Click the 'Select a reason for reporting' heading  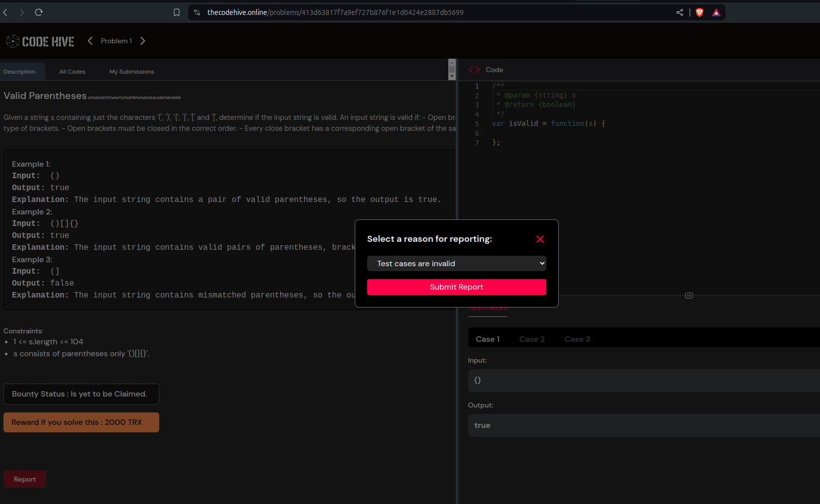pos(430,239)
